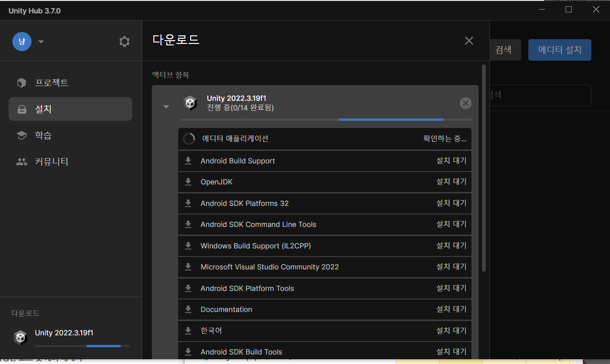Click the 액티브 항목 heading

point(171,75)
